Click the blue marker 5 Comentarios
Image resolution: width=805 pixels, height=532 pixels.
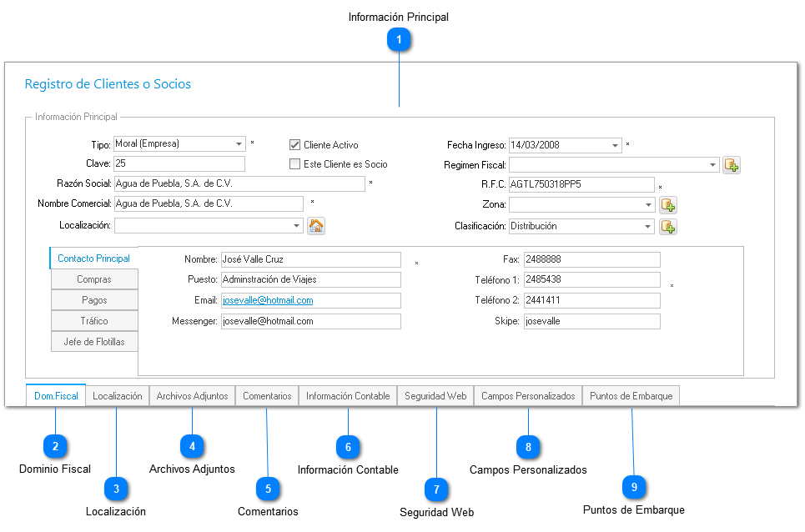pos(268,489)
